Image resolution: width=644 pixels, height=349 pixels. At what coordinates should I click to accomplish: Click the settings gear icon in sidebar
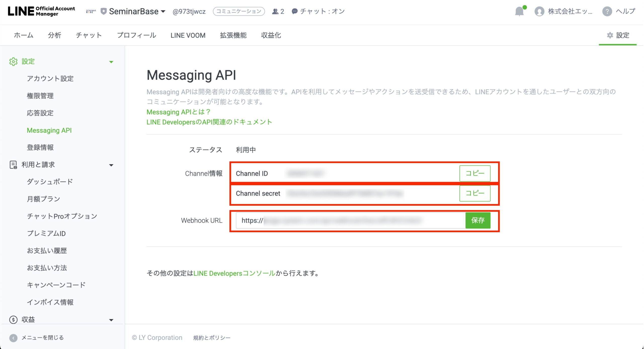click(13, 61)
